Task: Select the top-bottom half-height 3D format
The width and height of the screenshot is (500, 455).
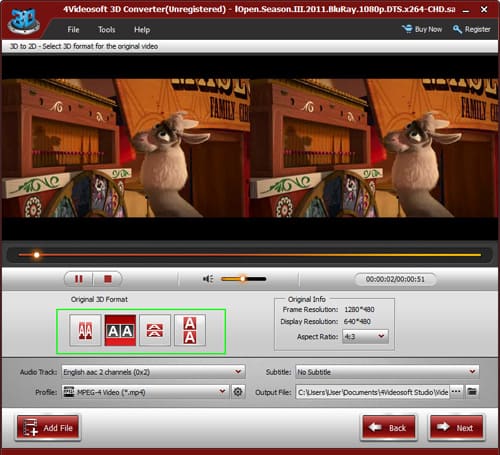Action: pos(155,330)
